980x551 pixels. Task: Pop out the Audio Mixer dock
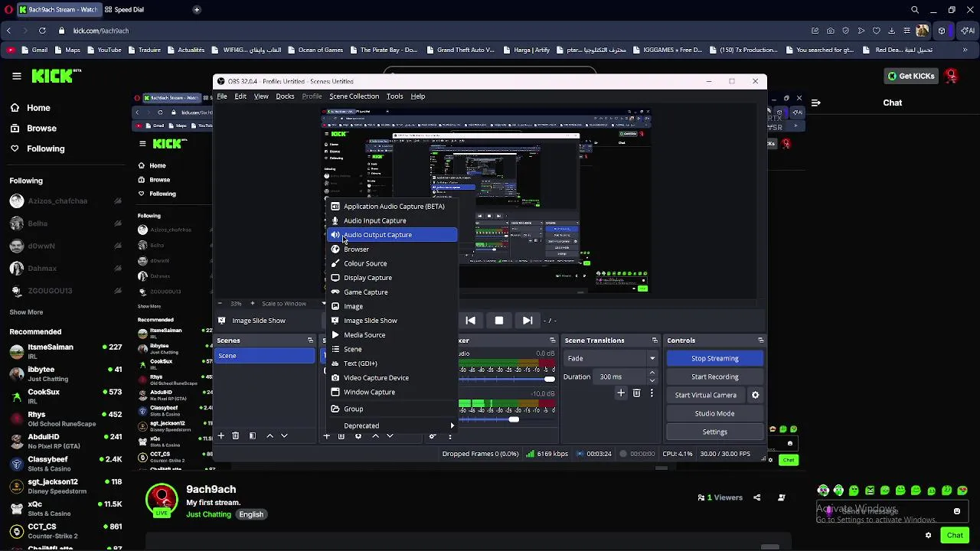click(553, 341)
